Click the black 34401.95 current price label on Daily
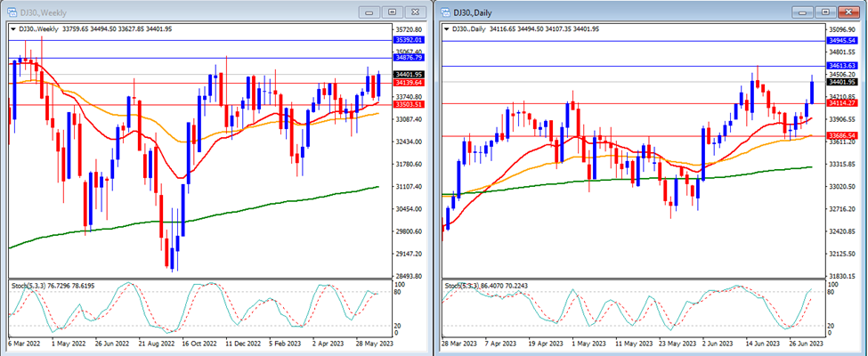 pos(841,82)
